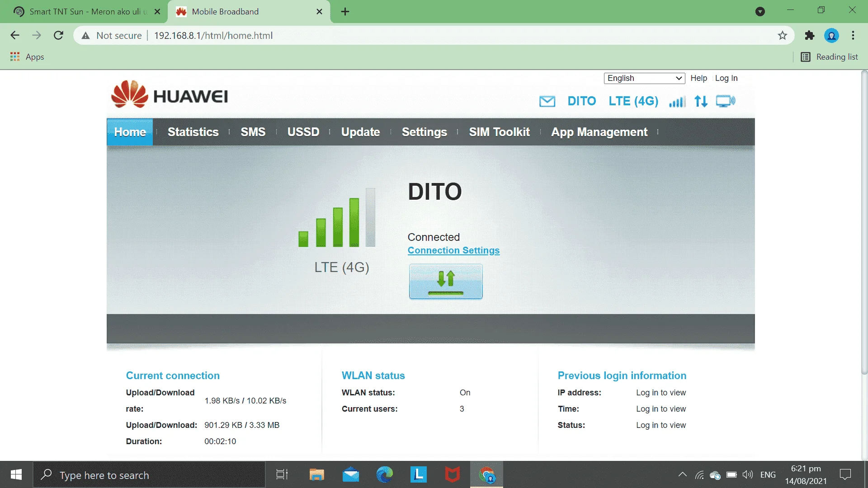The image size is (868, 488).
Task: Open the SIM Toolkit tab
Action: click(x=499, y=132)
